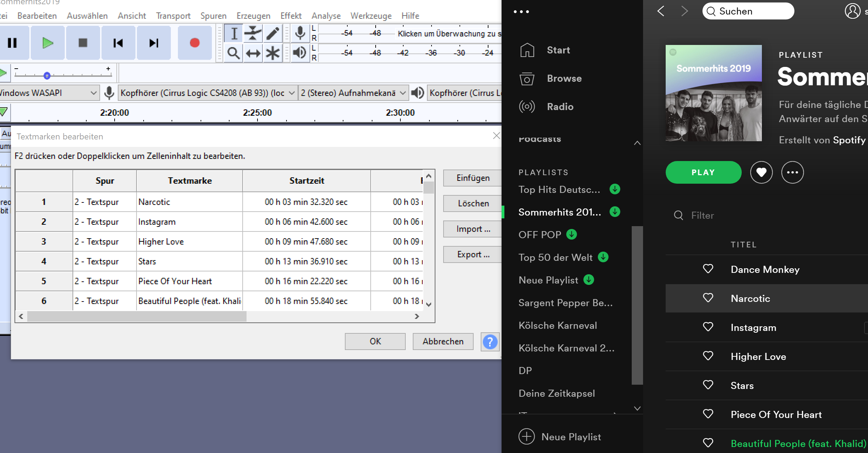
Task: Open the Spotify three-dots menu
Action: tap(521, 12)
